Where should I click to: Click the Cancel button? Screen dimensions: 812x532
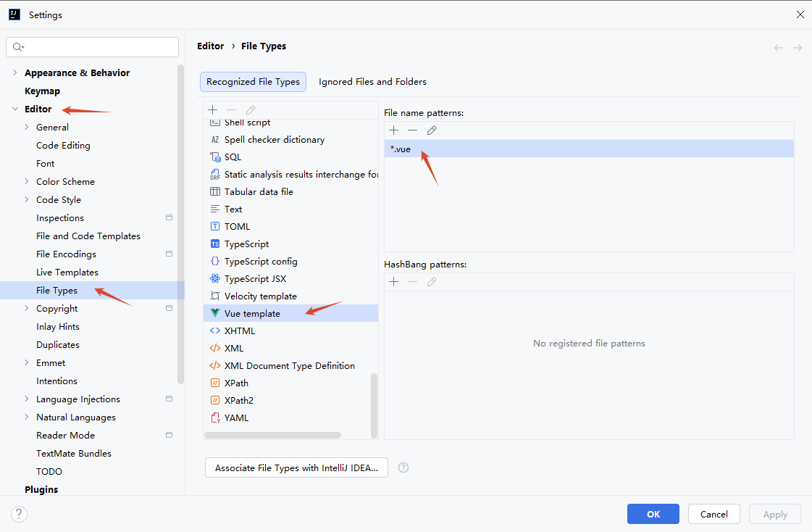coord(713,514)
